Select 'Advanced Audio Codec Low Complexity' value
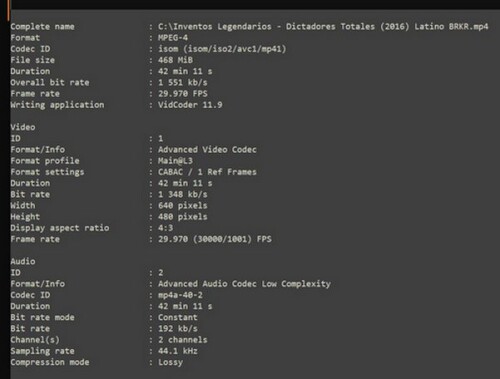The height and width of the screenshot is (379, 500). tap(244, 284)
